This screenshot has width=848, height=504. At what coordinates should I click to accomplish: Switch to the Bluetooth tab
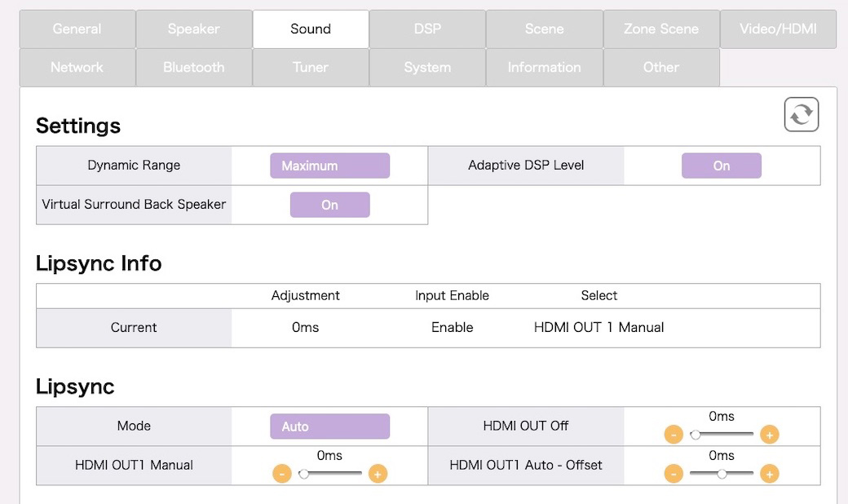coord(193,67)
